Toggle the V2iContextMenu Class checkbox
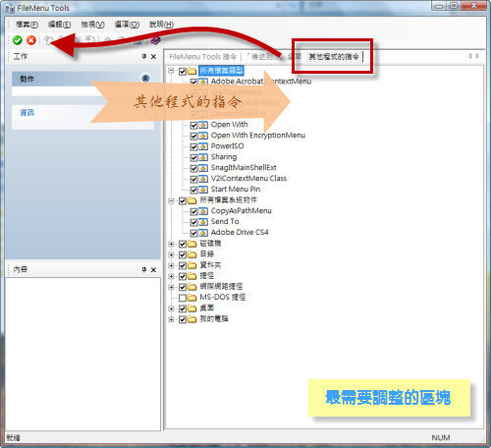 pos(193,179)
